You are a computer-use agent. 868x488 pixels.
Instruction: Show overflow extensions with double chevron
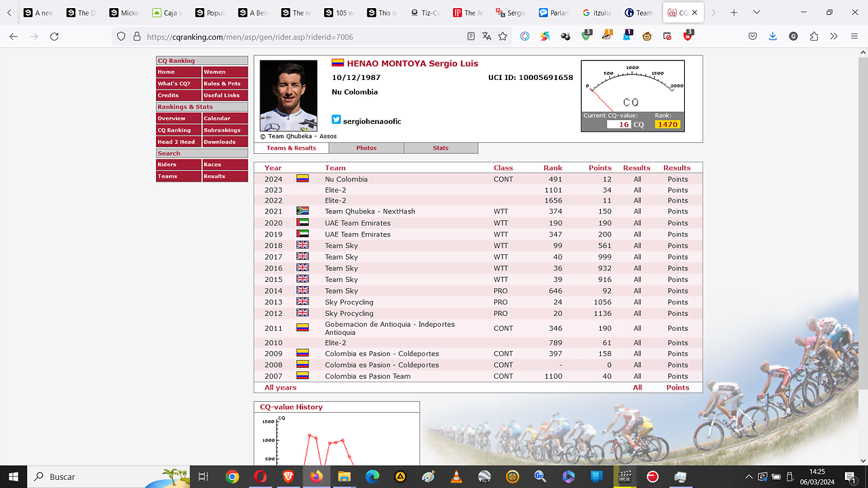834,37
